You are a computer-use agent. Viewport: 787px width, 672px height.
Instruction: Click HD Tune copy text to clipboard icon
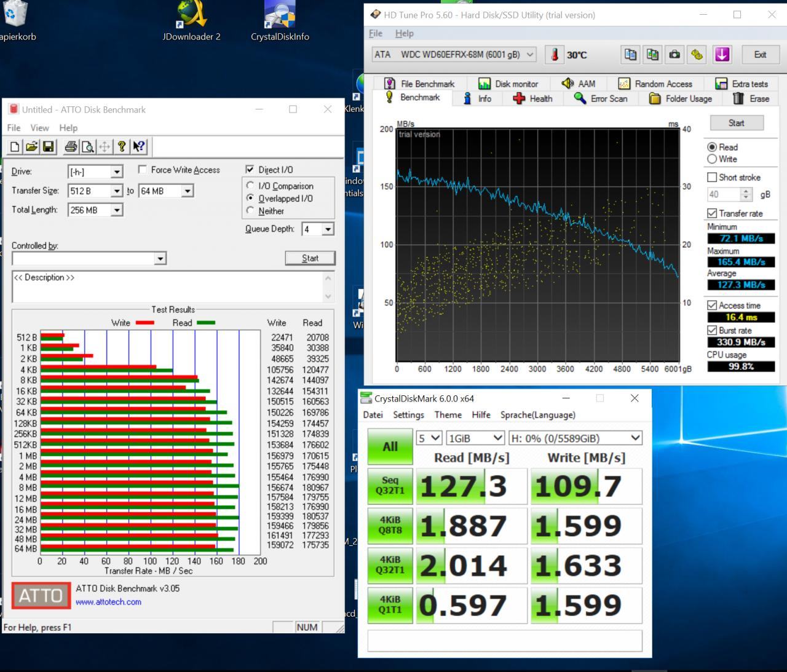(x=630, y=55)
